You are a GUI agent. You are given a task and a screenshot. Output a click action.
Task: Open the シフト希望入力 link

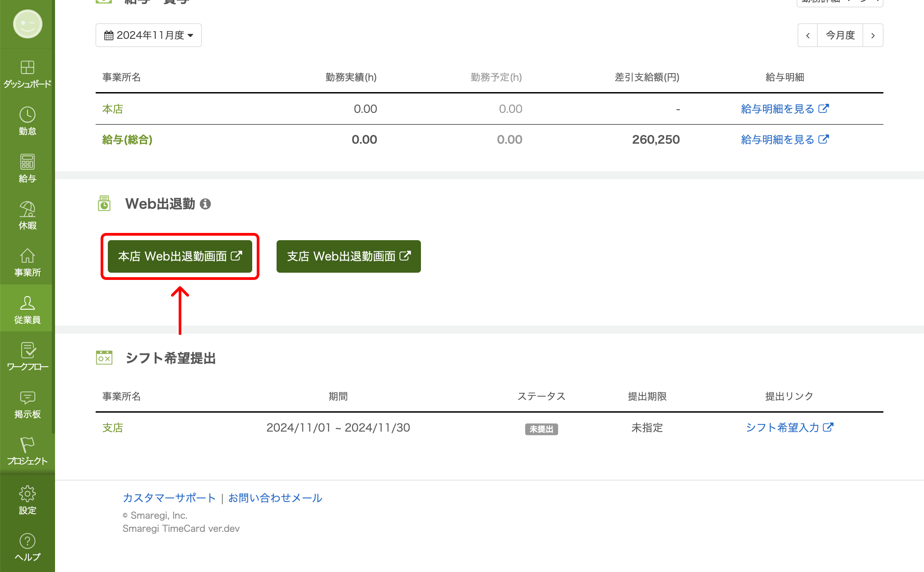[x=789, y=428]
